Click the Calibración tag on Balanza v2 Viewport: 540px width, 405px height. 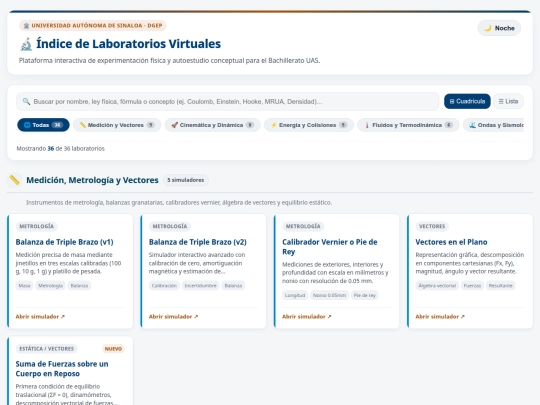tap(164, 285)
